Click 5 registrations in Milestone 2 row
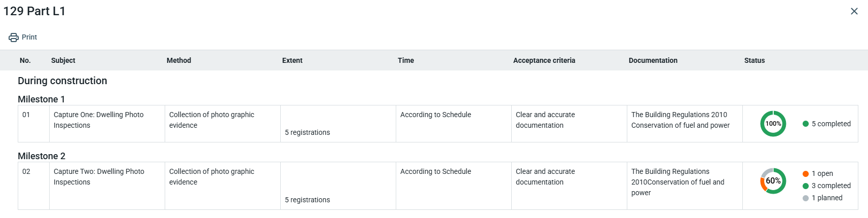The height and width of the screenshot is (218, 868). 307,200
